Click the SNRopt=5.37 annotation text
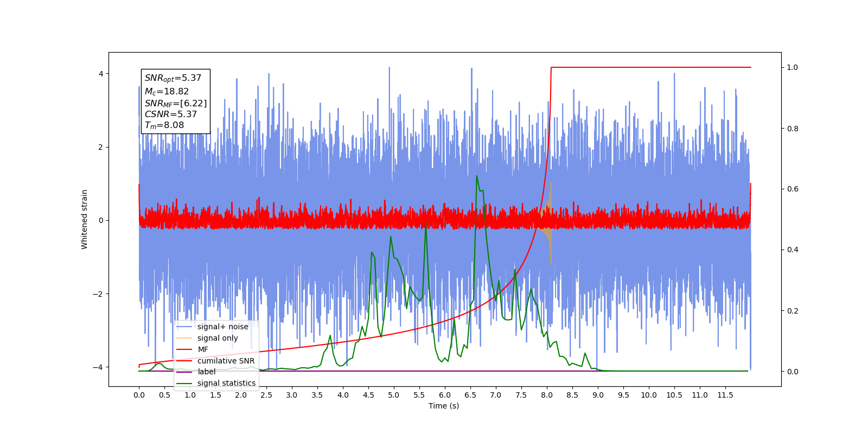Viewport: 868px width, 434px height. point(173,78)
